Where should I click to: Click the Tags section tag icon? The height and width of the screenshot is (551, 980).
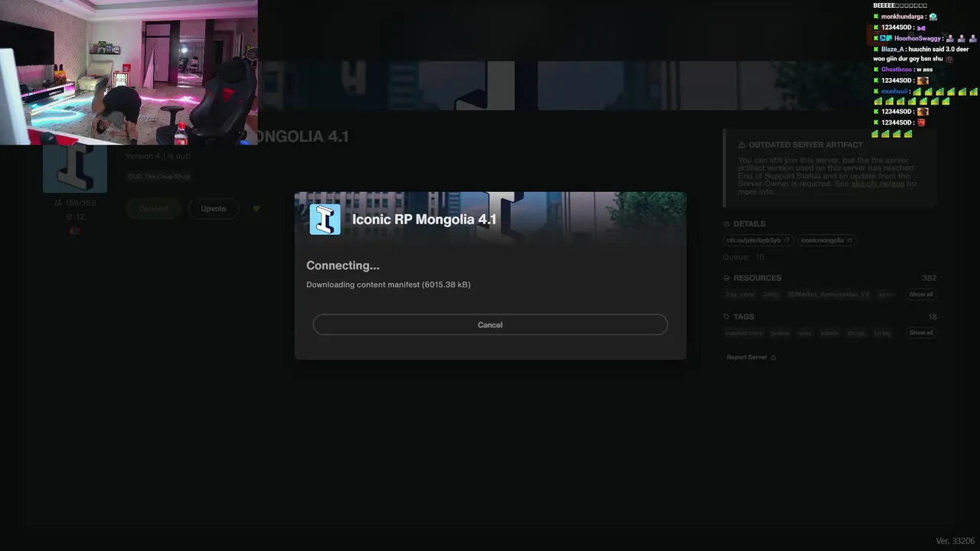tap(727, 317)
